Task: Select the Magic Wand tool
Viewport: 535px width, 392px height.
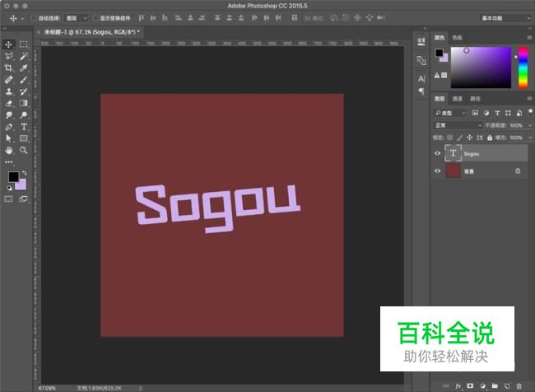Action: point(24,56)
